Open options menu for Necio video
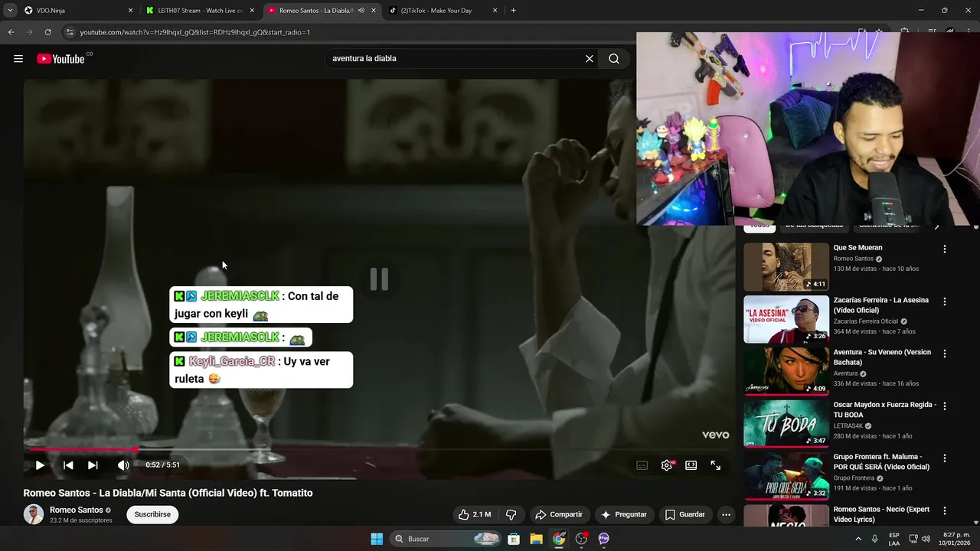 [944, 510]
